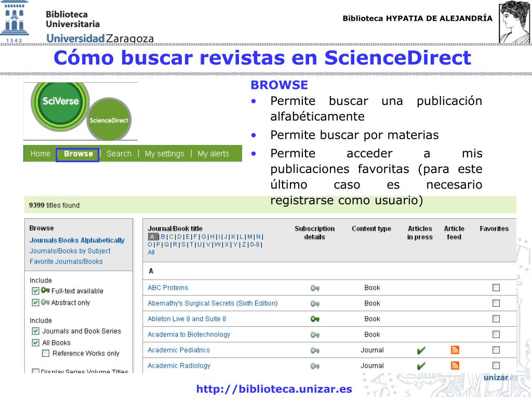
Task: Click key icon for Academia to Biotechnology
Action: [x=315, y=335]
